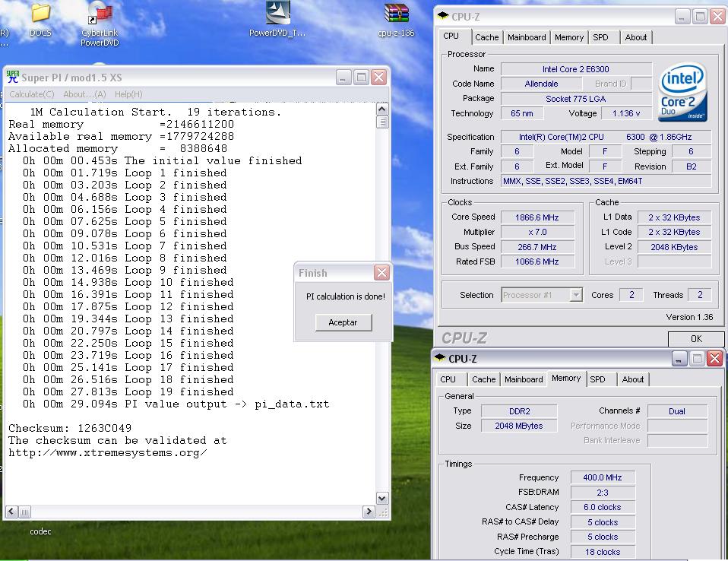728x561 pixels.
Task: Expand the Processor #1 selection dropdown
Action: click(576, 294)
